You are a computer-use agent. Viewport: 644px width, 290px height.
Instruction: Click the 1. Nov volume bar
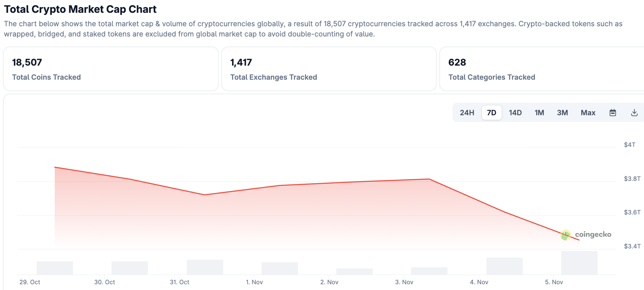pos(279,268)
